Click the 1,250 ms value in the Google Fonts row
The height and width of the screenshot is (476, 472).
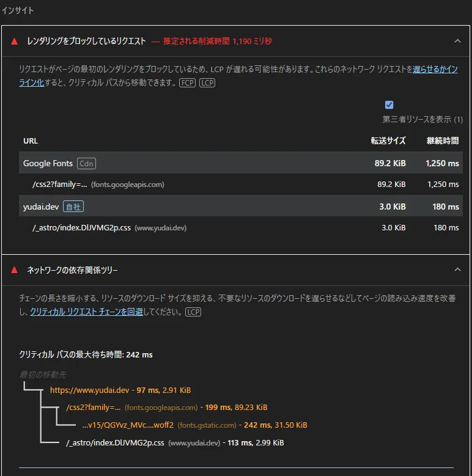click(x=442, y=163)
